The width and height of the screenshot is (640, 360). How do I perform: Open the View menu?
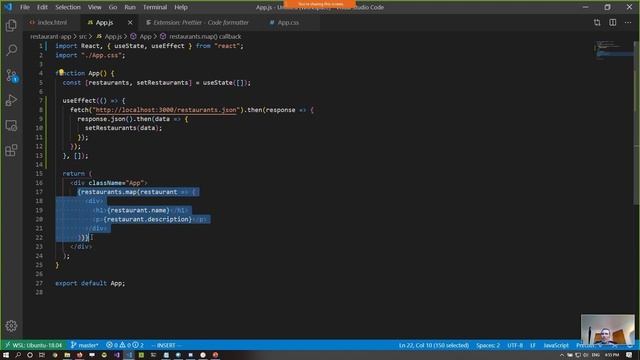tap(95, 7)
